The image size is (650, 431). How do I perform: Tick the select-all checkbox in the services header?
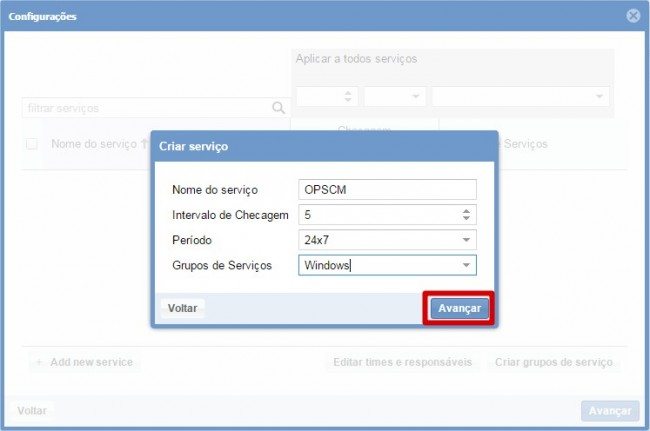tap(32, 144)
